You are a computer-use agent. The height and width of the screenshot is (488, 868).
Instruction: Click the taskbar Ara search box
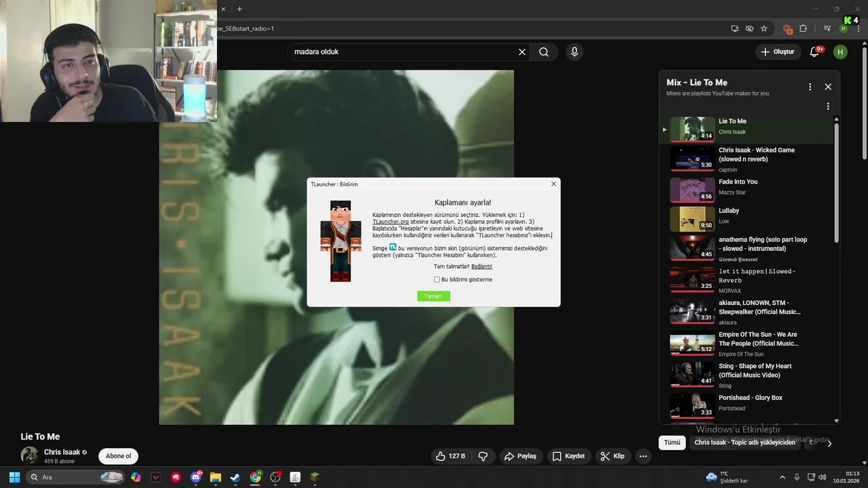pos(75,477)
